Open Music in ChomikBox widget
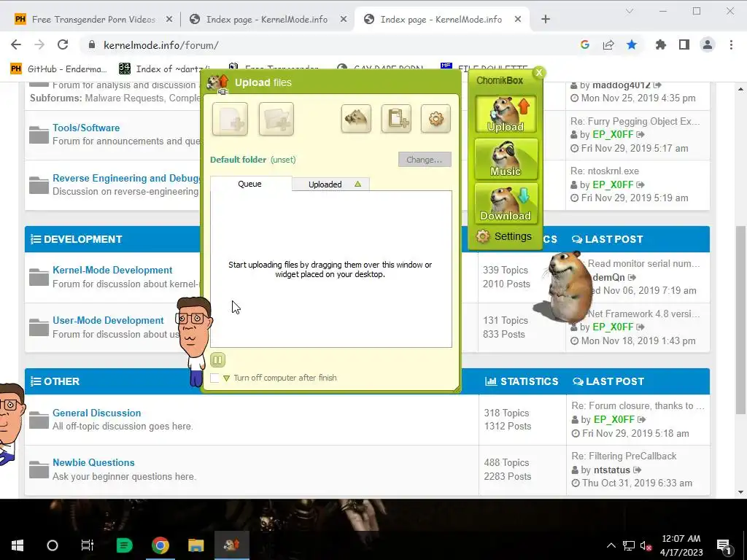 coord(506,159)
